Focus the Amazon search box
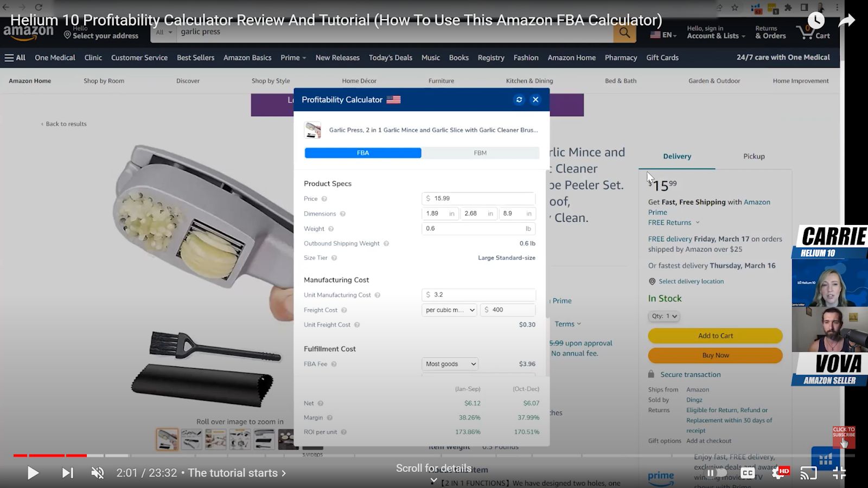This screenshot has height=488, width=868. click(395, 33)
